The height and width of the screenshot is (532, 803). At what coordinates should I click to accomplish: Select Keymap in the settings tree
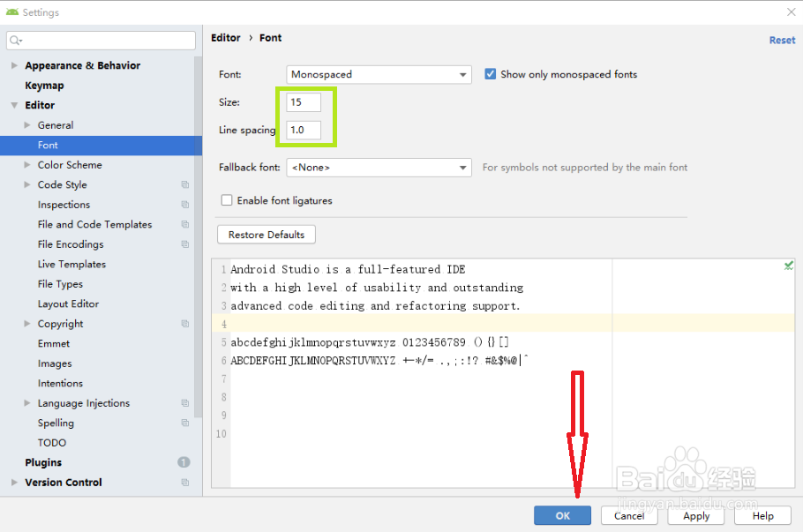[x=44, y=86]
